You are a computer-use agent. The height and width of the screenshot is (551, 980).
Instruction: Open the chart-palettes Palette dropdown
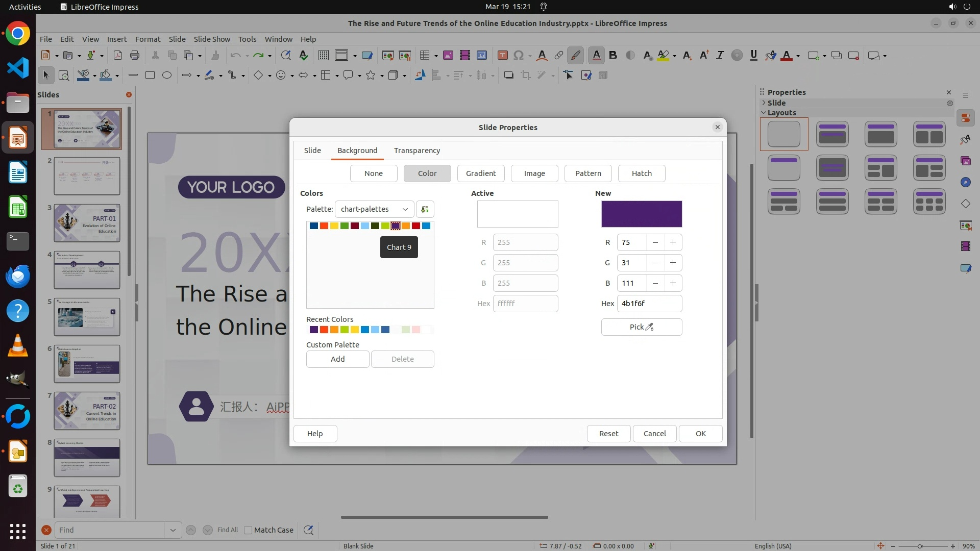click(x=374, y=209)
